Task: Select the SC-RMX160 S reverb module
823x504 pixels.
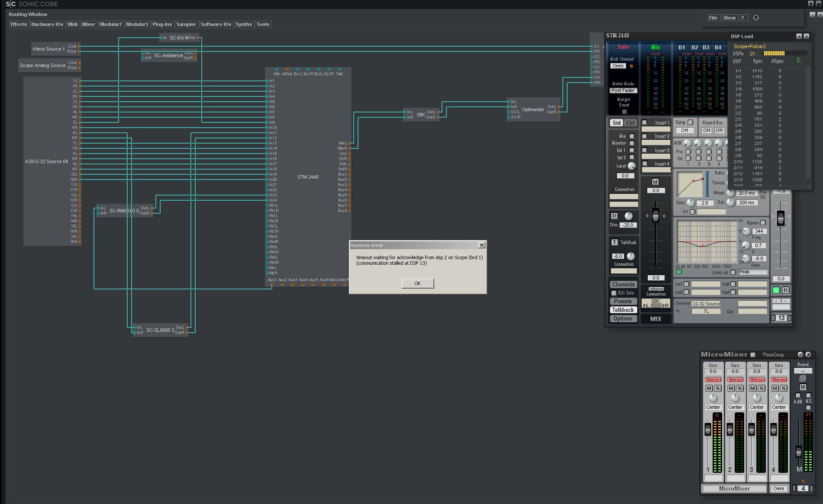Action: tap(124, 211)
